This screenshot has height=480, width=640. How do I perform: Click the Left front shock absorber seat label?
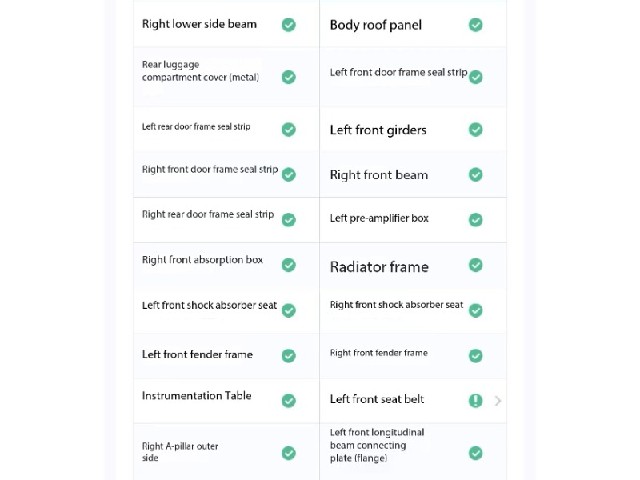pyautogui.click(x=209, y=305)
